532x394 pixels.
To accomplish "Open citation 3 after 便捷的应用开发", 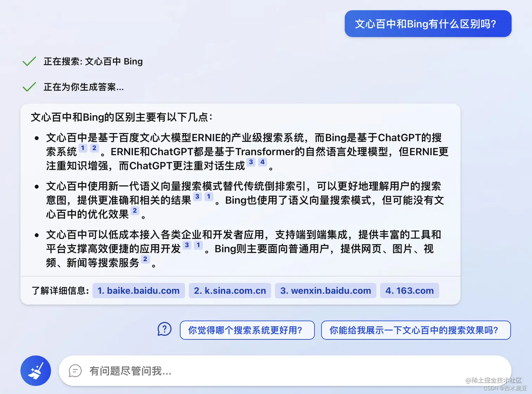I will point(187,245).
